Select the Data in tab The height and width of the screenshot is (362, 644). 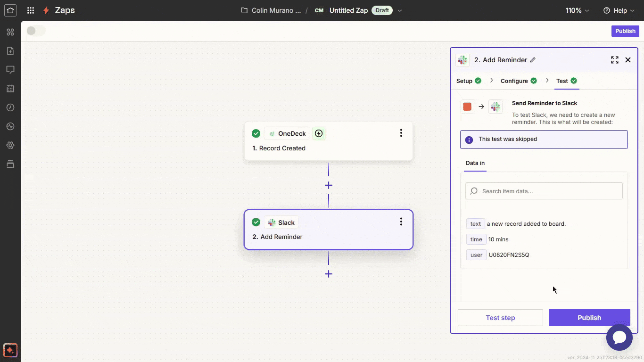pos(475,163)
